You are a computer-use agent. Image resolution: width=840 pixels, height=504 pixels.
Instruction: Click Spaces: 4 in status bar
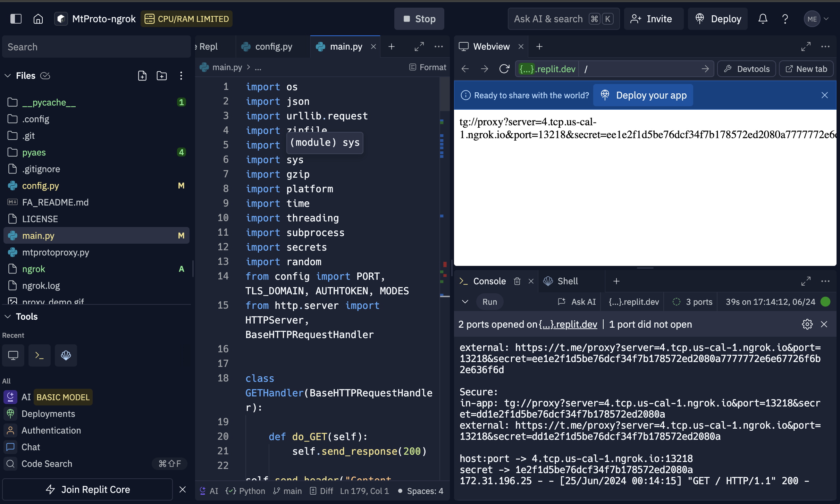click(425, 491)
